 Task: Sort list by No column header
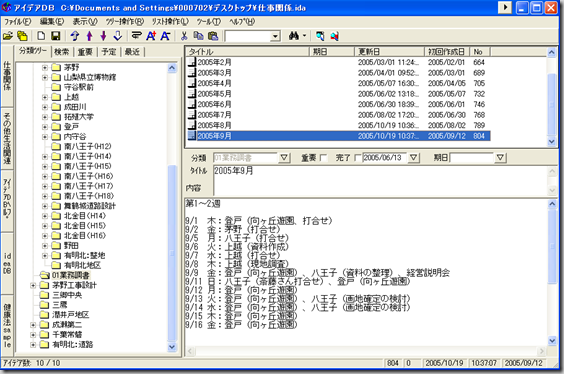(x=480, y=52)
